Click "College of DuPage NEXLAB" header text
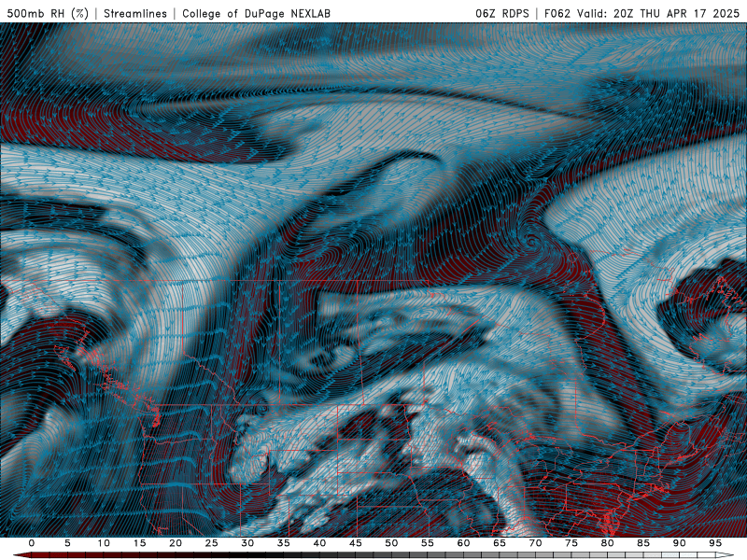Viewport: 747px width, 560px height. pos(256,13)
